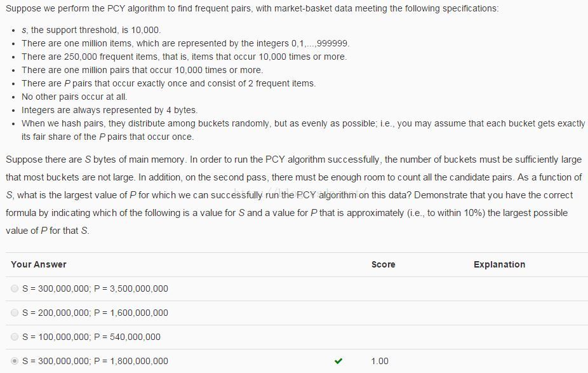Click answer text "P = 3,500,000,000"
The width and height of the screenshot is (588, 373).
131,288
